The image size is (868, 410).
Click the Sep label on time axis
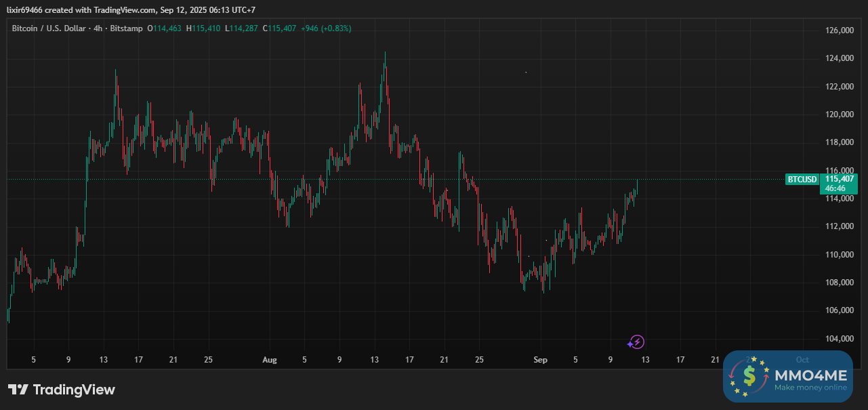541,360
